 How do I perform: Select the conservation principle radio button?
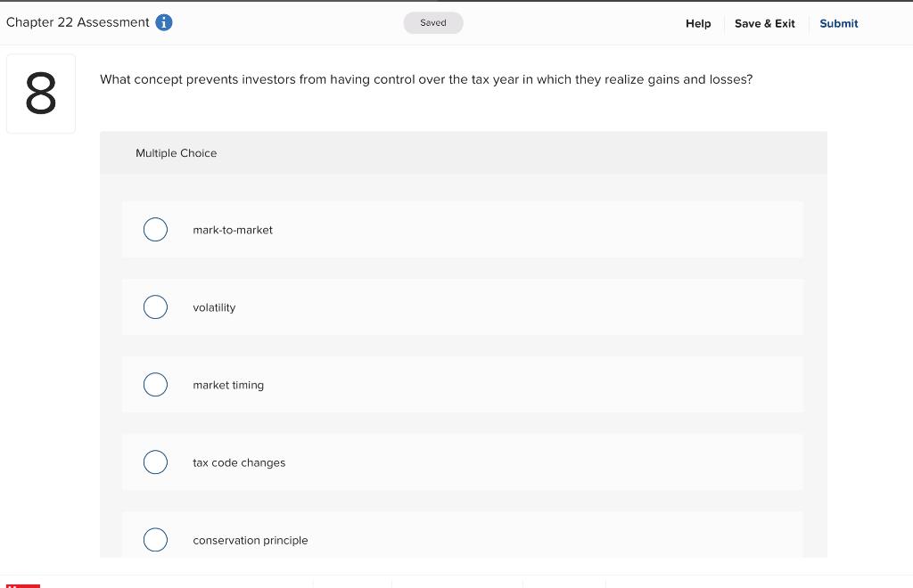pyautogui.click(x=155, y=540)
